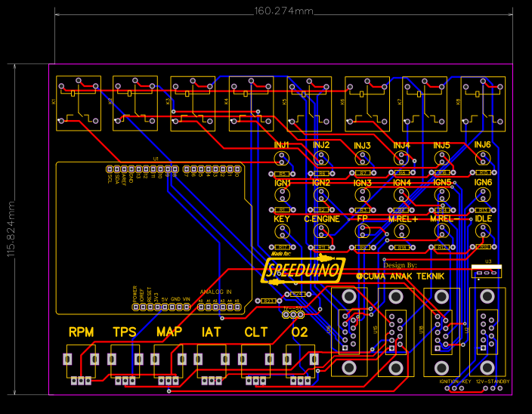Click the IGN4 label
The image size is (532, 414).
[x=402, y=183]
